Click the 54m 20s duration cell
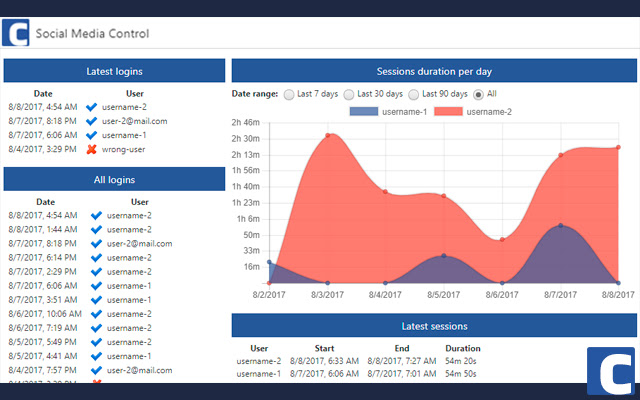Screen dimensions: 640x400 (x=460, y=361)
